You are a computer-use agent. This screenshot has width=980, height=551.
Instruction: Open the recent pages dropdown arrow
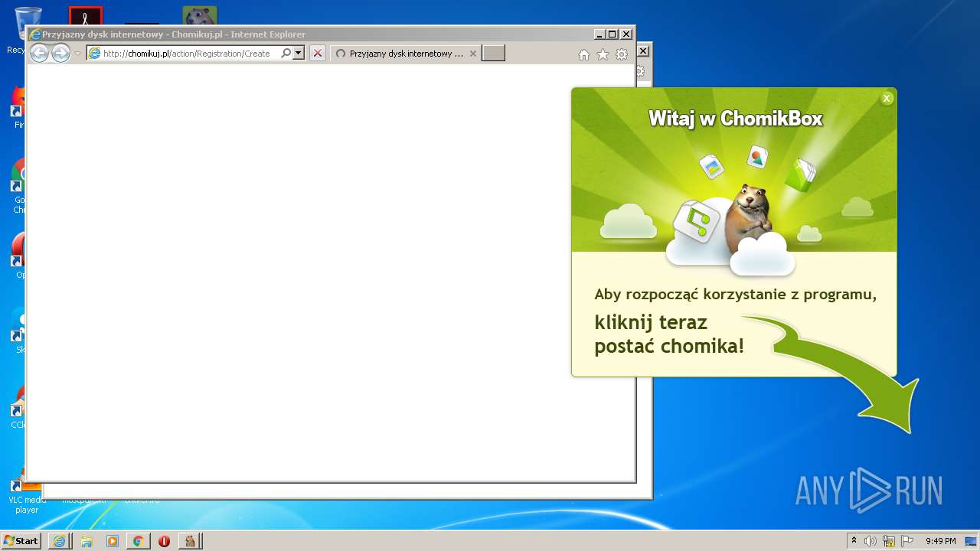pos(77,54)
